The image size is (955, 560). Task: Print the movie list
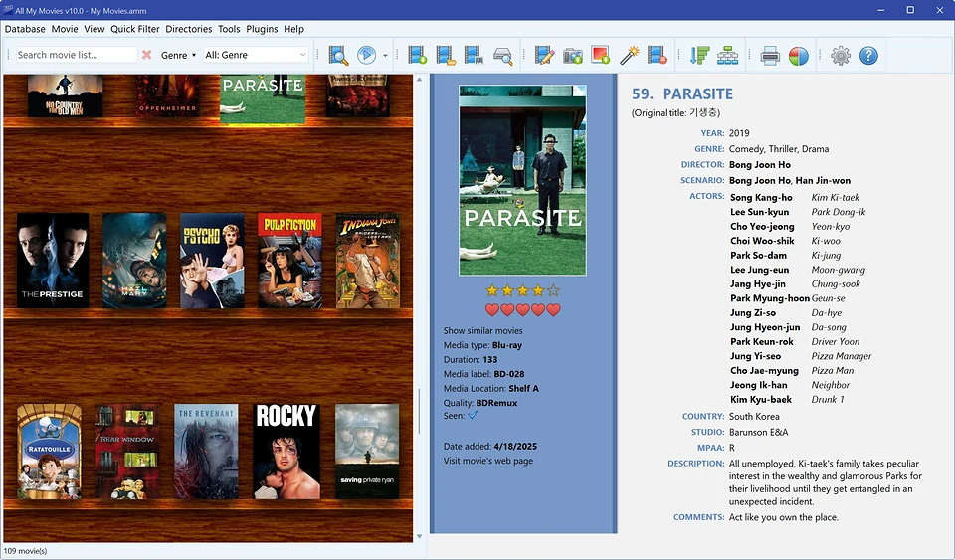coord(770,56)
